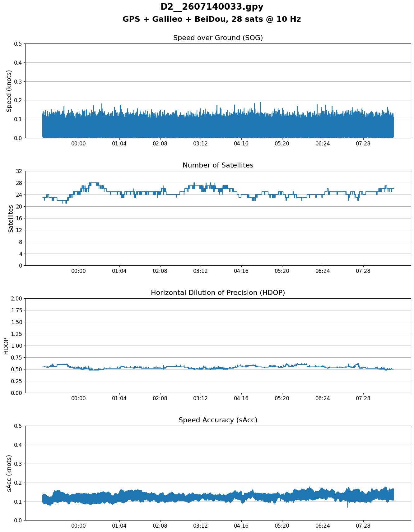Click the sAcc (knots) axis label
Image resolution: width=414 pixels, height=532 pixels.
[9, 473]
